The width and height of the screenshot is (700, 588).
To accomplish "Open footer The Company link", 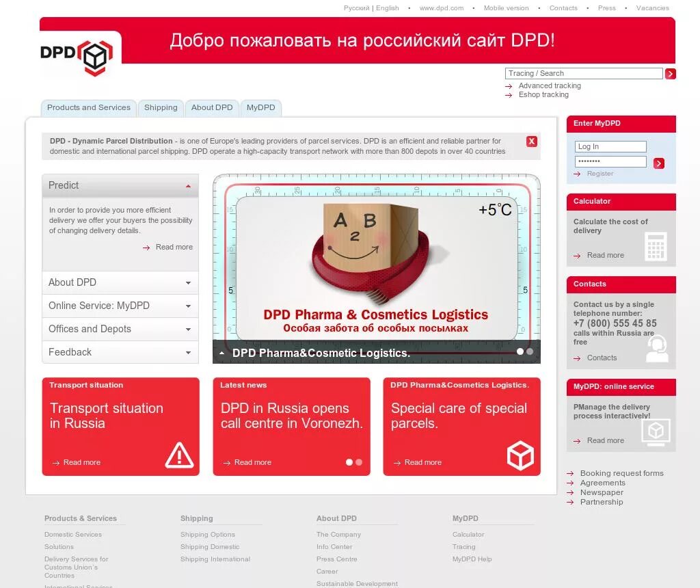I will click(x=338, y=535).
